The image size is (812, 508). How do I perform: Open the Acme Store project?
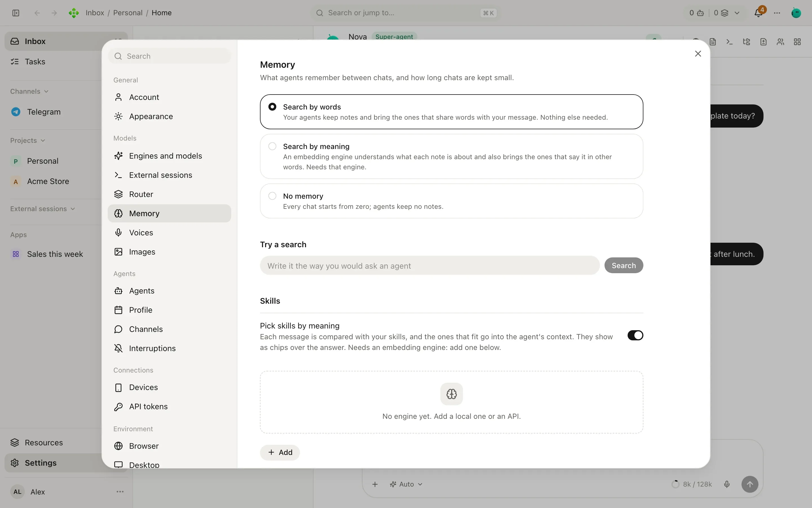pyautogui.click(x=48, y=181)
